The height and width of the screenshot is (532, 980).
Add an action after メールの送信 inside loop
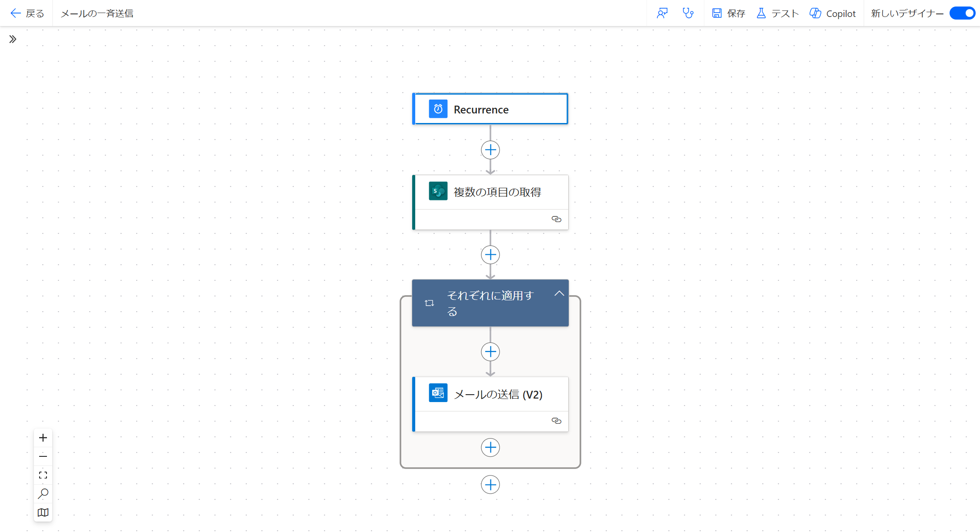click(x=490, y=447)
